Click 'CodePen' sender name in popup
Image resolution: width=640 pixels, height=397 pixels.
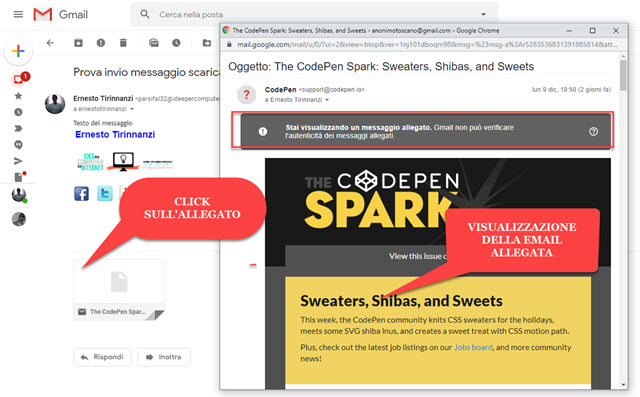(x=280, y=90)
